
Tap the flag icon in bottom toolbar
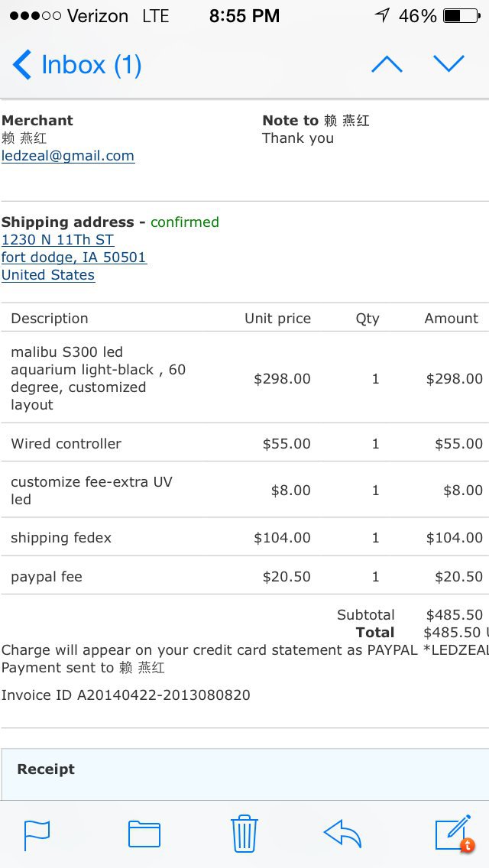click(37, 834)
